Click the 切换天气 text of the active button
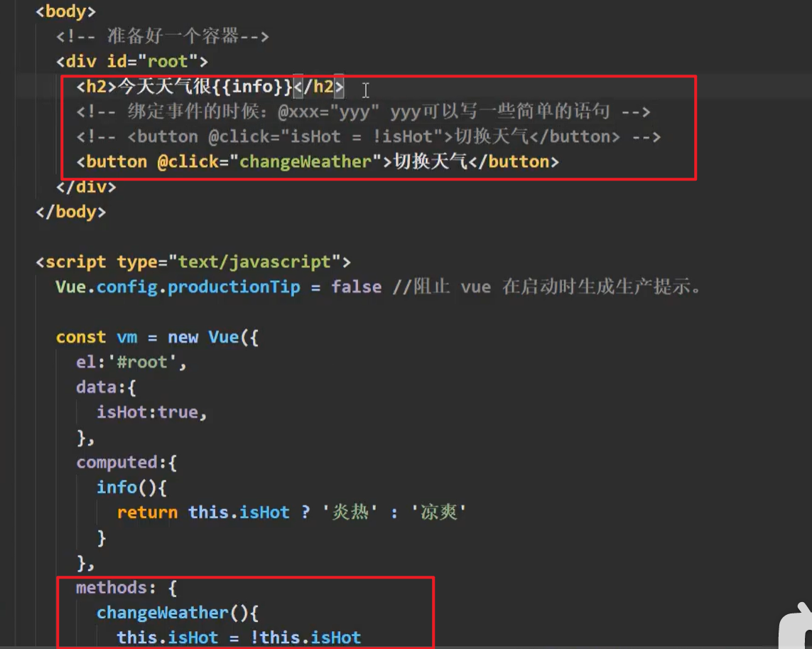This screenshot has width=812, height=649. pos(431,162)
